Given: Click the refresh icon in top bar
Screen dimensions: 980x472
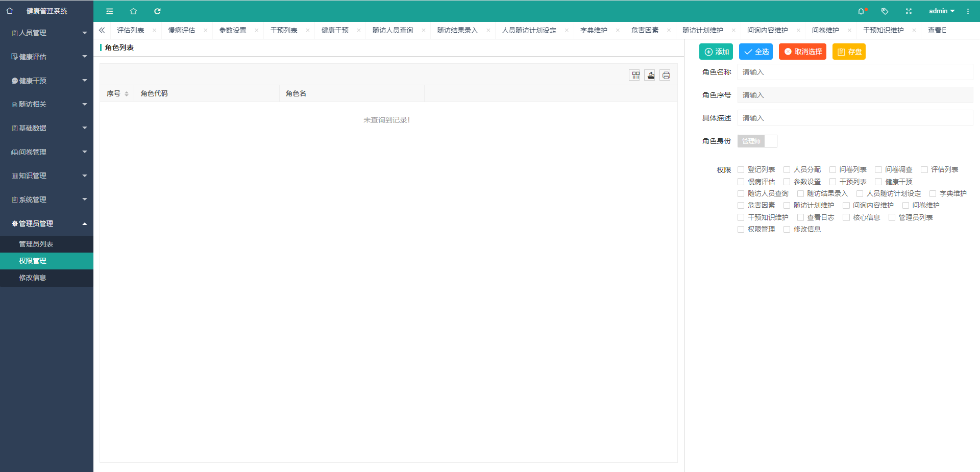Looking at the screenshot, I should pyautogui.click(x=157, y=11).
